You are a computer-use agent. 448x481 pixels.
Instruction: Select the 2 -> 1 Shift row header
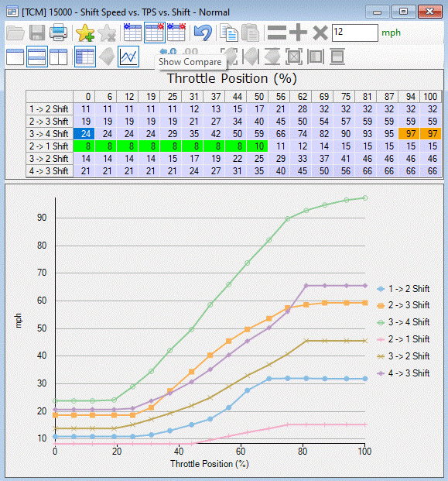[50, 146]
